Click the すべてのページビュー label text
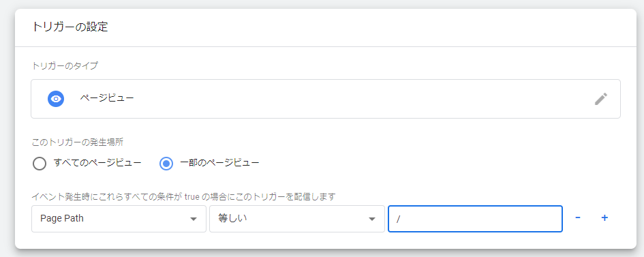The image size is (644, 257). point(97,164)
